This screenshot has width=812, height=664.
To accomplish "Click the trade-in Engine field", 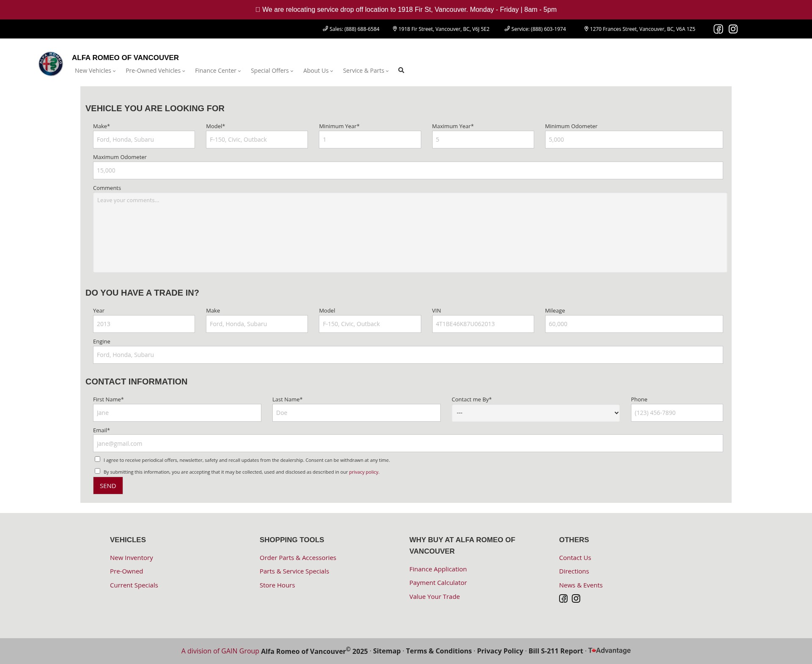I will point(408,355).
